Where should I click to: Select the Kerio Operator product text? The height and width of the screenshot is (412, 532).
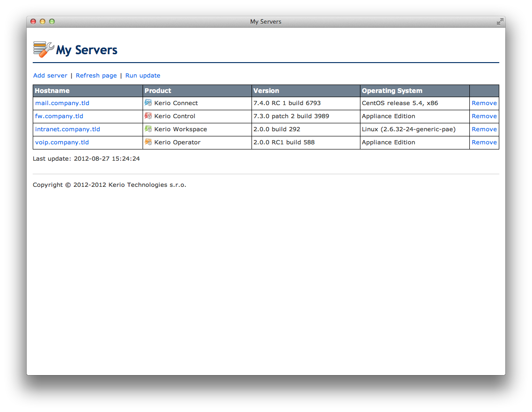[177, 142]
